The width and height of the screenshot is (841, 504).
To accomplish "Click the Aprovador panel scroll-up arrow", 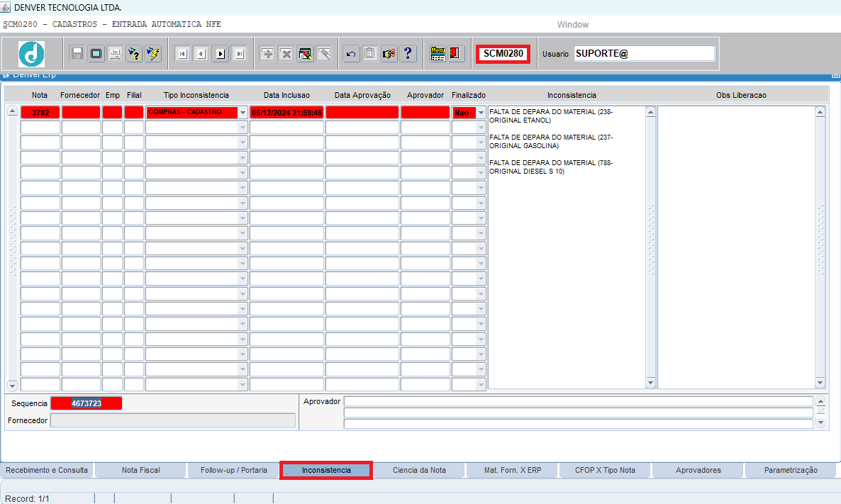I will coord(820,401).
